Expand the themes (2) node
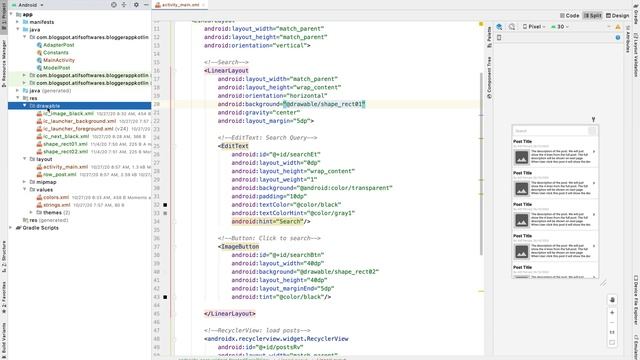Screen dimensions: 640x360 click(31, 213)
